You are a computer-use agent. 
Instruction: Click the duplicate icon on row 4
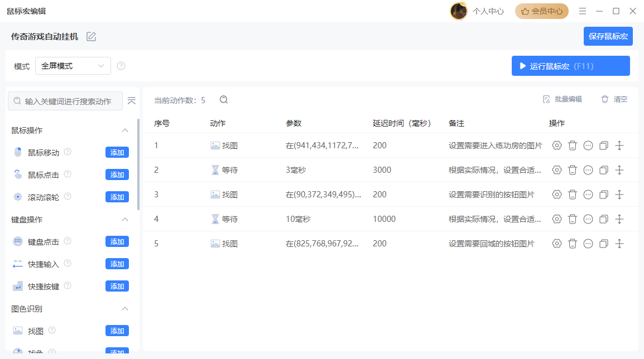click(603, 219)
